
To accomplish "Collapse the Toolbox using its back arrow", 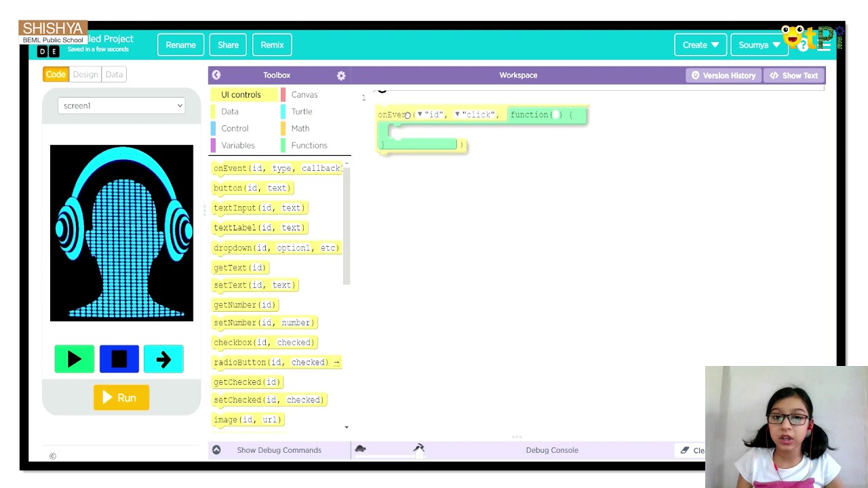I will [216, 75].
